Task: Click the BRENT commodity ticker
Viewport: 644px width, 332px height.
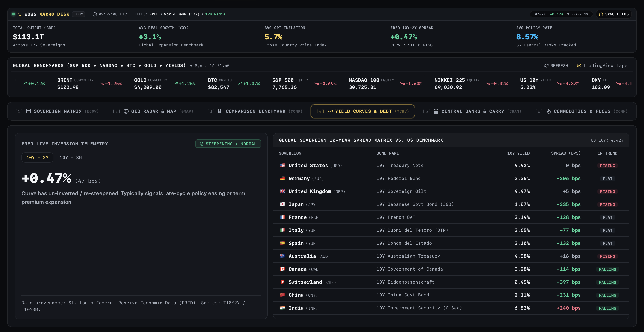Action: (x=89, y=84)
